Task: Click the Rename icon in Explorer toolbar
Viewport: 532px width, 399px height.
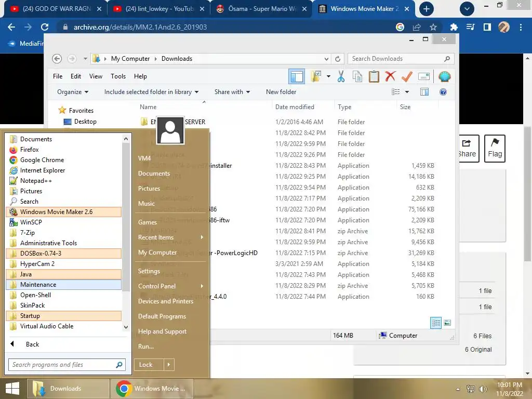Action: pos(424,76)
